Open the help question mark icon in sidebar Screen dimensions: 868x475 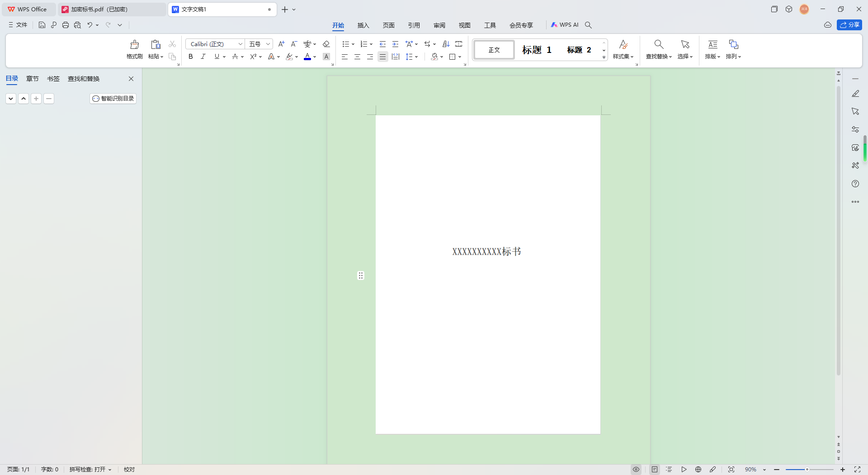855,184
